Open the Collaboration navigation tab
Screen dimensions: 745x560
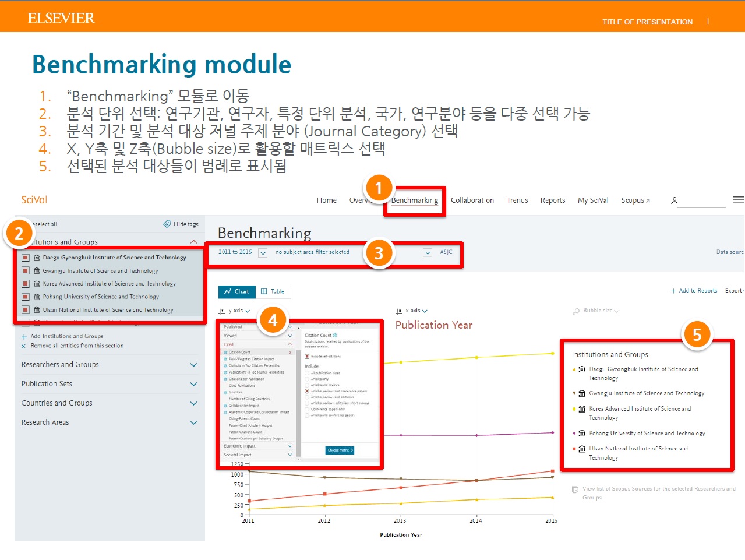(x=472, y=200)
